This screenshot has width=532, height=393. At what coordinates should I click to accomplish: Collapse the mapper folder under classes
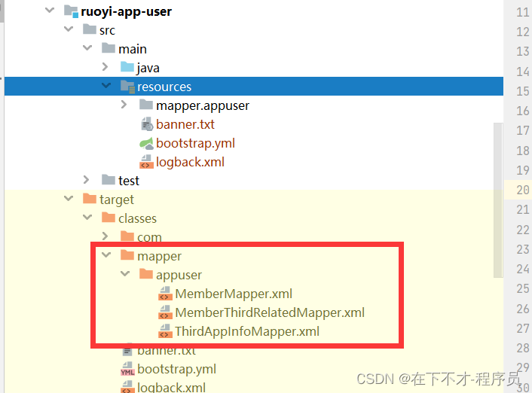tap(106, 254)
